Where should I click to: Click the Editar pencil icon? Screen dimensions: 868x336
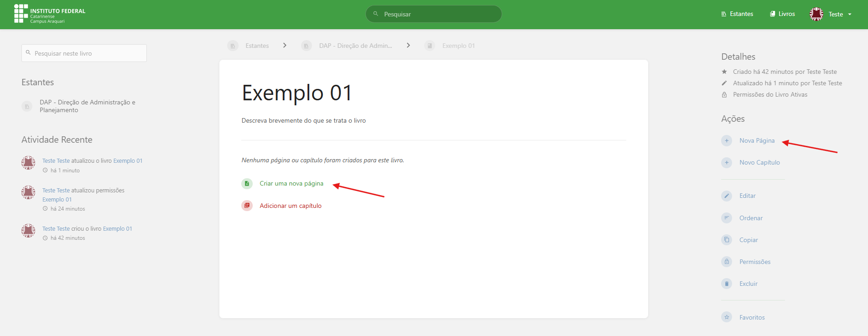pos(727,196)
